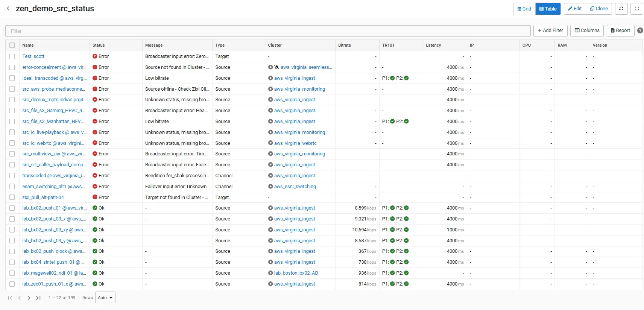The width and height of the screenshot is (644, 310).
Task: Click the Latency column header
Action: pos(433,45)
